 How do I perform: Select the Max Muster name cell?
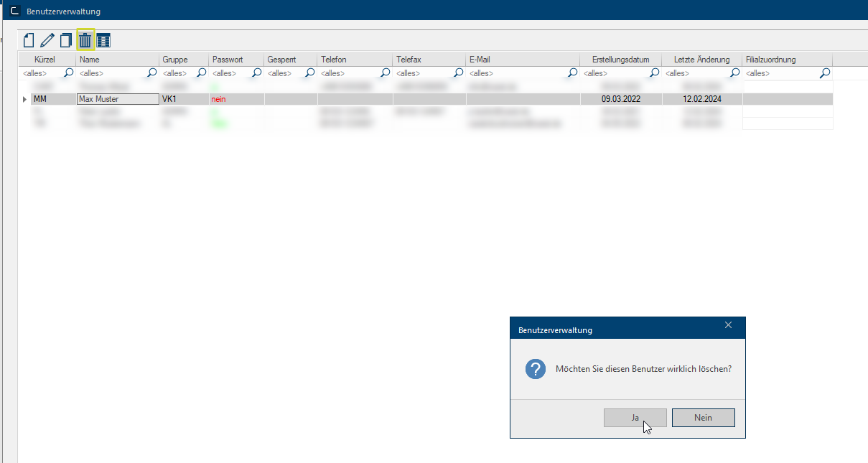click(118, 99)
